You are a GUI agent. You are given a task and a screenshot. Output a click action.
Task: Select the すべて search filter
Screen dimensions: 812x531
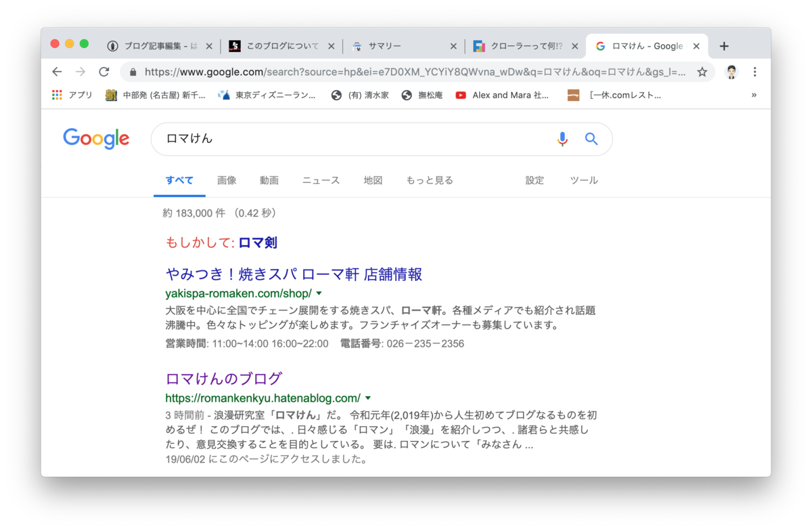[x=179, y=180]
